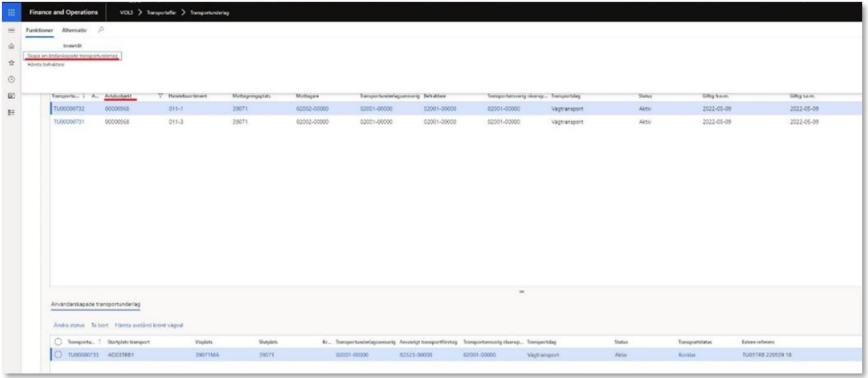
Task: Click Hämta befraktare in action pane
Action: tap(45, 65)
